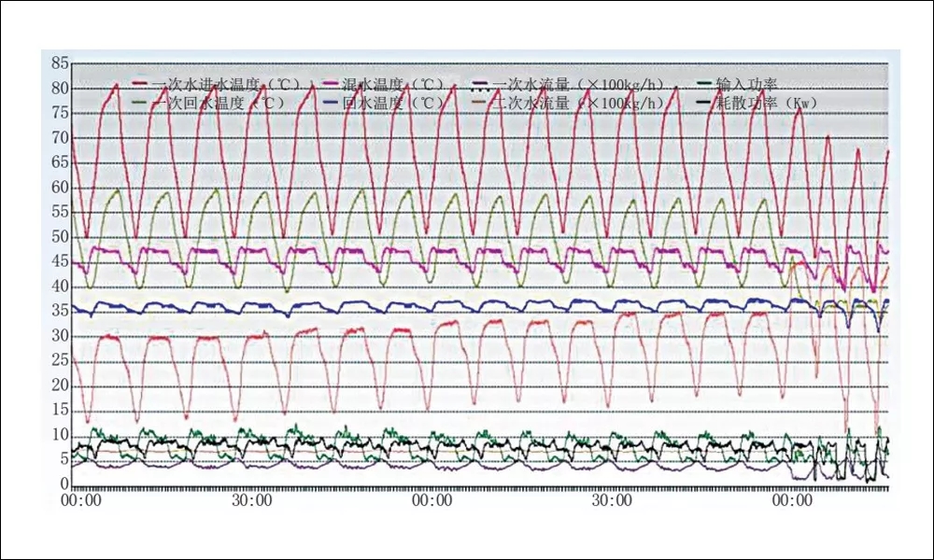Select the 一次回水温度(℃) legend label
Screen dimensions: 934x560
click(219, 103)
